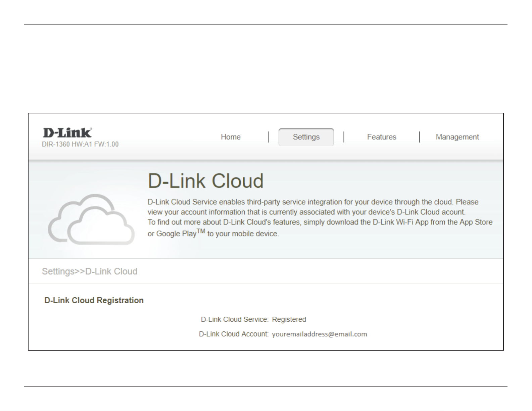532x411 pixels.
Task: Go to the Management tab
Action: [457, 137]
